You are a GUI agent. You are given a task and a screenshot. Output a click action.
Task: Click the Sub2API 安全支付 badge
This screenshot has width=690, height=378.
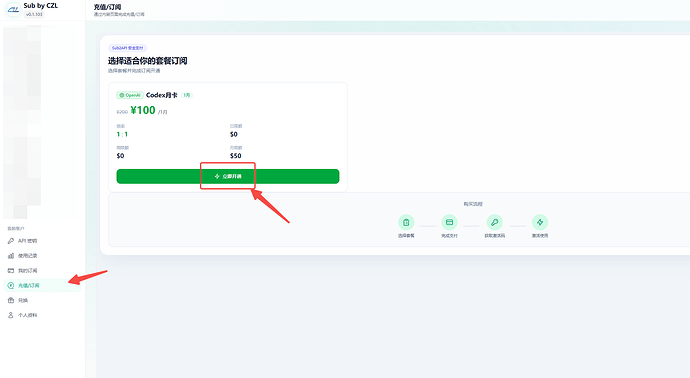pyautogui.click(x=128, y=48)
